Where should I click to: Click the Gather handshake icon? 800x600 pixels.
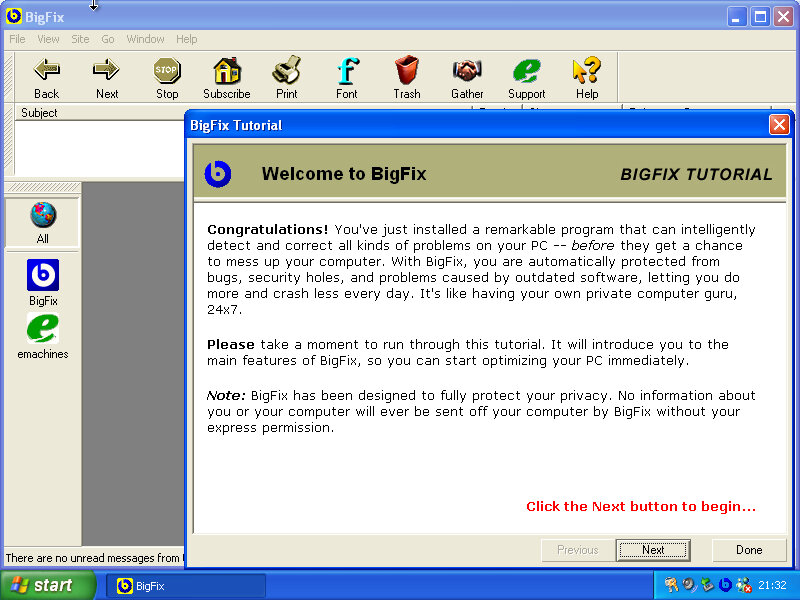tap(467, 71)
